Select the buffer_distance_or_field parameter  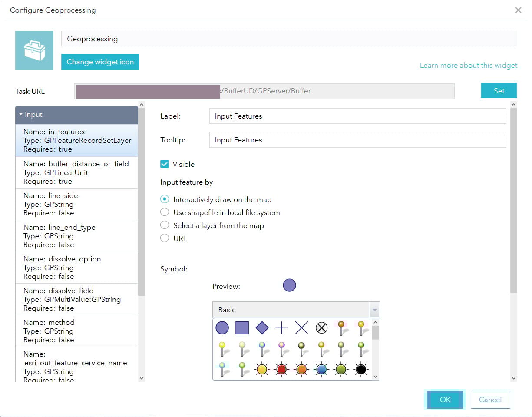[x=76, y=172]
